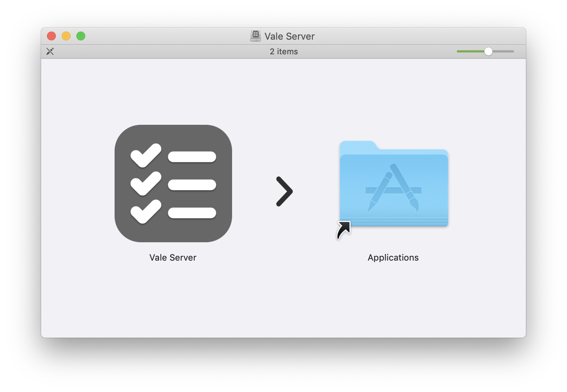Viewport: 567px width, 392px height.
Task: Close the Vale Server window
Action: 51,36
